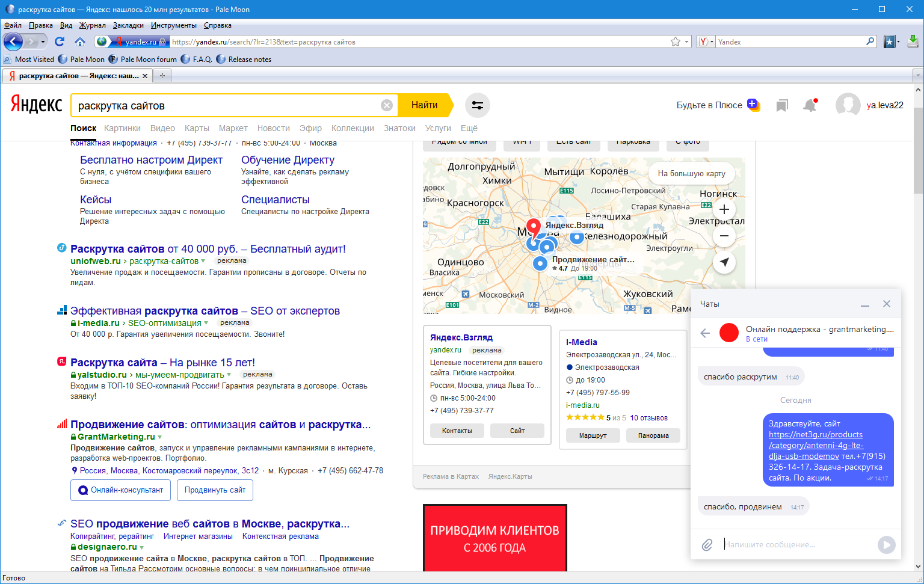Click the Продвинуть сайт button
This screenshot has height=584, width=924.
[215, 490]
